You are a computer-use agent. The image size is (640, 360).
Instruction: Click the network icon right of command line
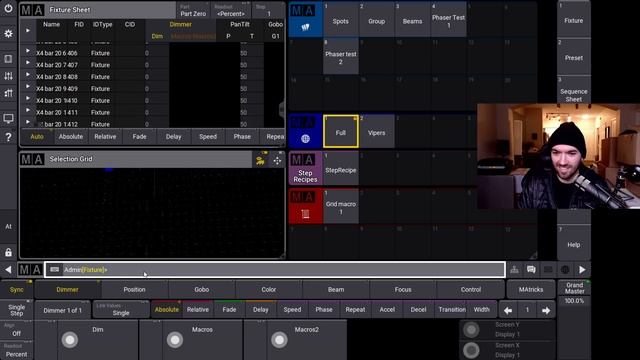tap(514, 270)
